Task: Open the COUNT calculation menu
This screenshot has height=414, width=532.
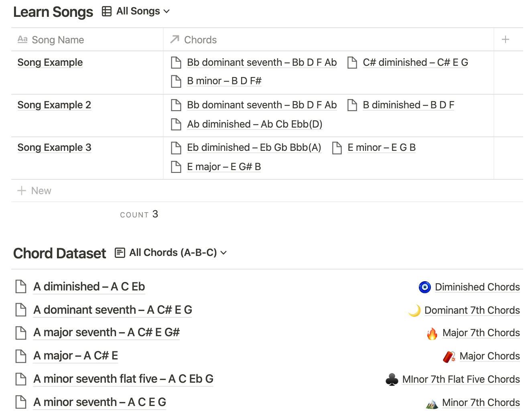Action: 139,214
